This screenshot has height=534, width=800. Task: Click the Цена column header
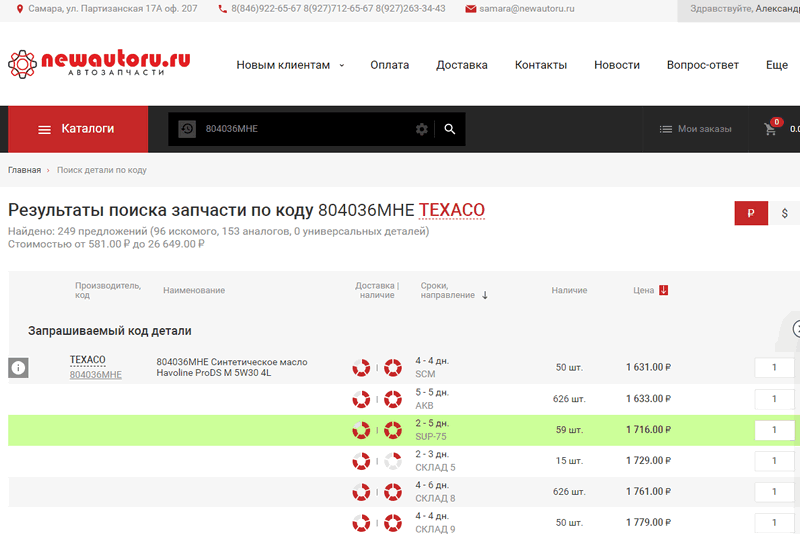pos(643,290)
